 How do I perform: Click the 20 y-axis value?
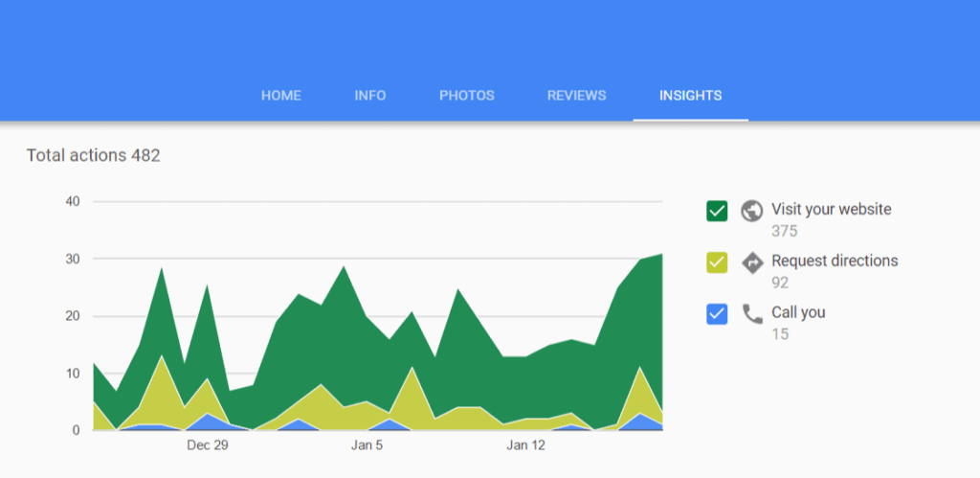coord(72,316)
